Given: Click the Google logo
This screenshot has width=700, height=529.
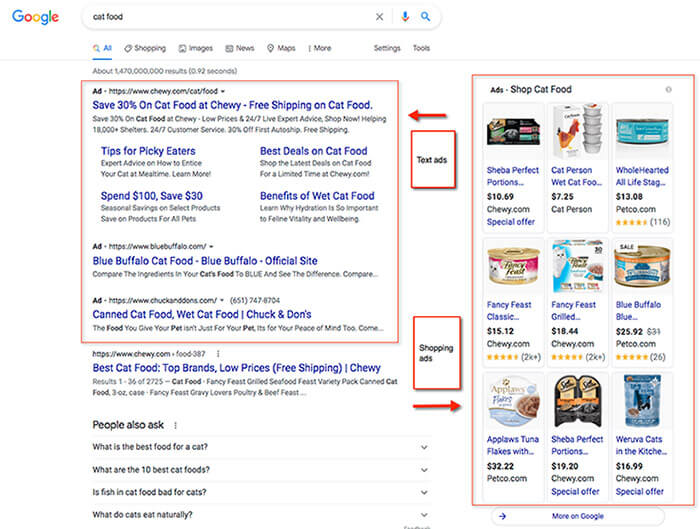Looking at the screenshot, I should pos(35,17).
